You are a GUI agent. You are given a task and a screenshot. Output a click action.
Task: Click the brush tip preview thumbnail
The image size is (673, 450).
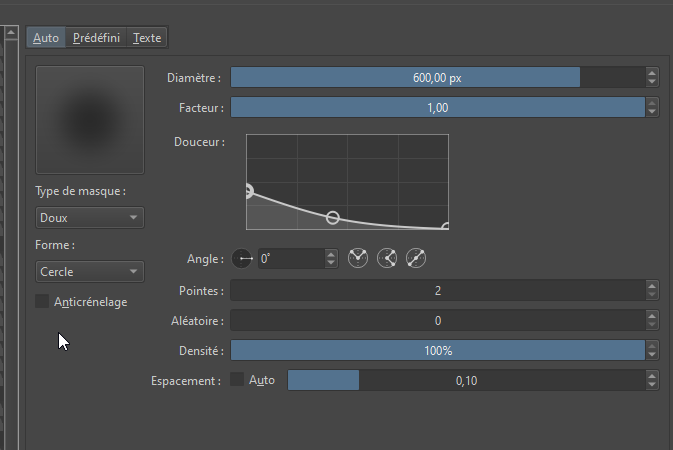pos(90,120)
